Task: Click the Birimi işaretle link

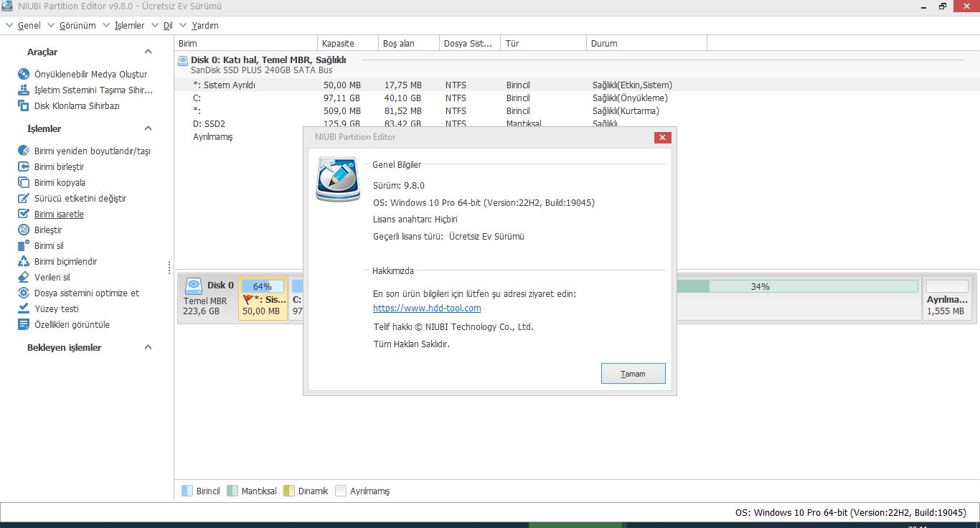Action: pyautogui.click(x=59, y=214)
